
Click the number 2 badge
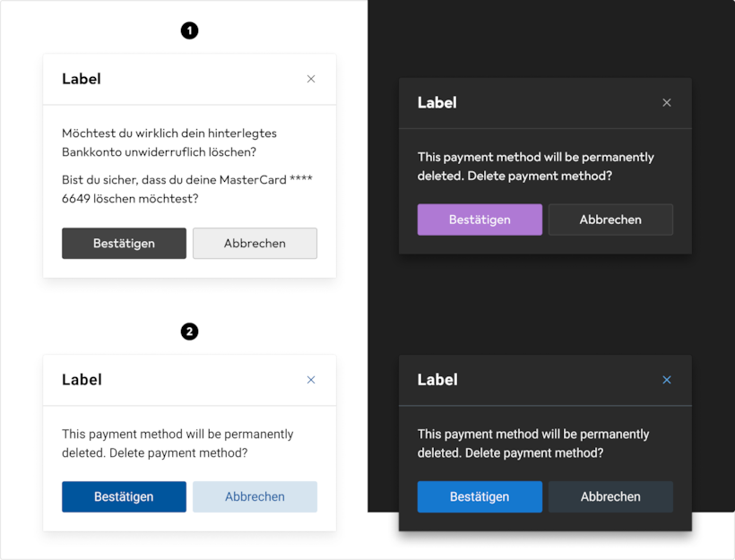tap(189, 332)
